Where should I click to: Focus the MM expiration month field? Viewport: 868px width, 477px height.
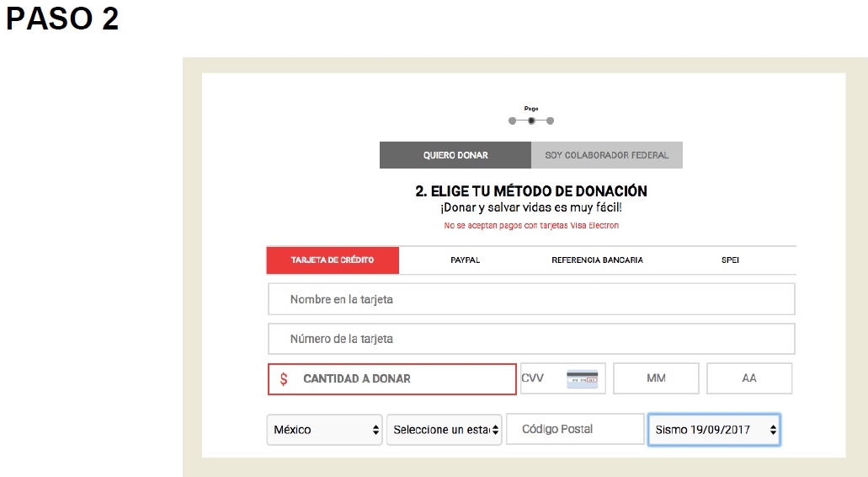click(656, 378)
